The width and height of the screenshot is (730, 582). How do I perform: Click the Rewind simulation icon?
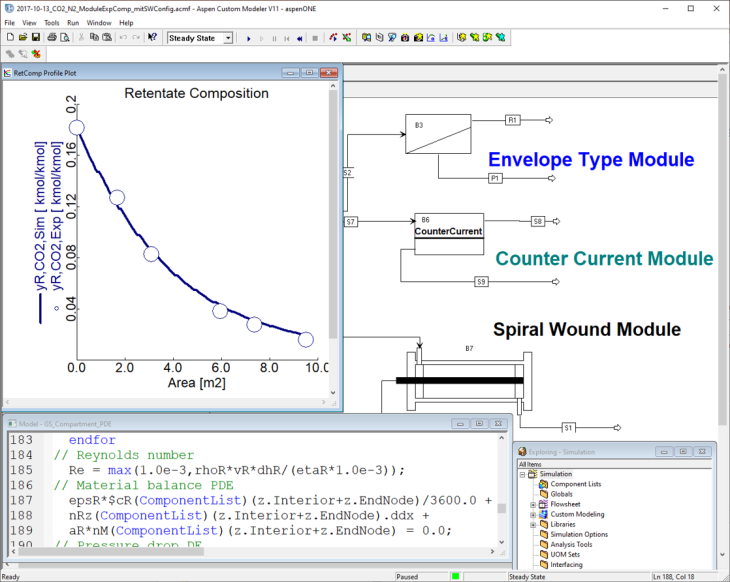pyautogui.click(x=300, y=38)
